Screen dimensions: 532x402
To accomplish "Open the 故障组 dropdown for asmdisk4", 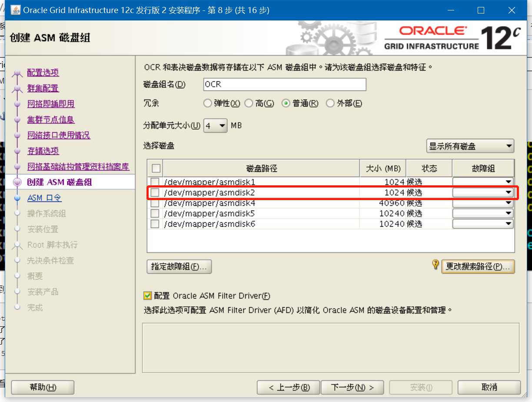I will 483,203.
